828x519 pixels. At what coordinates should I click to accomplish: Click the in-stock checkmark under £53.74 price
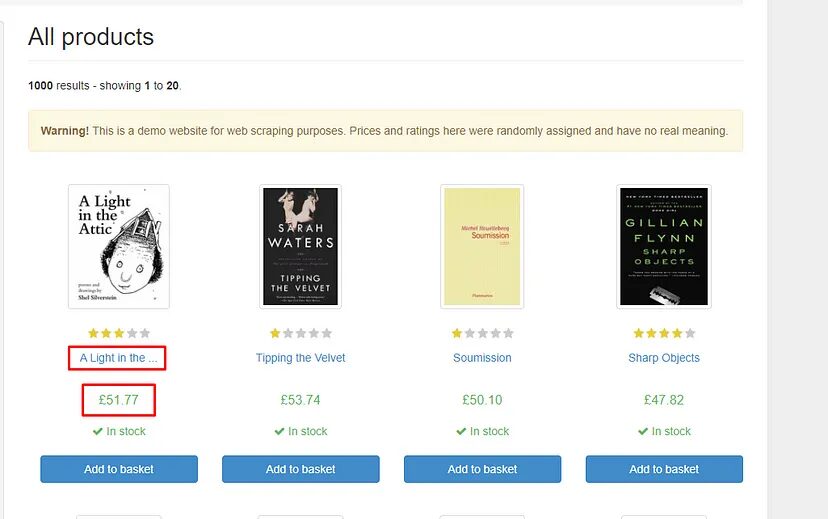(x=280, y=431)
